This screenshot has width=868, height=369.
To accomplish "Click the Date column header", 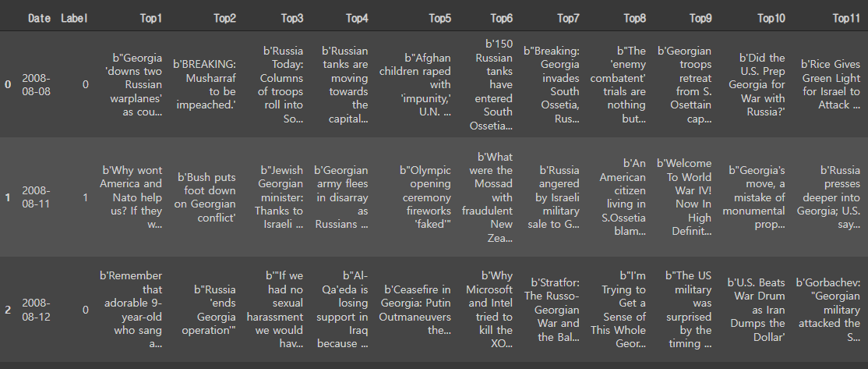I will point(38,18).
